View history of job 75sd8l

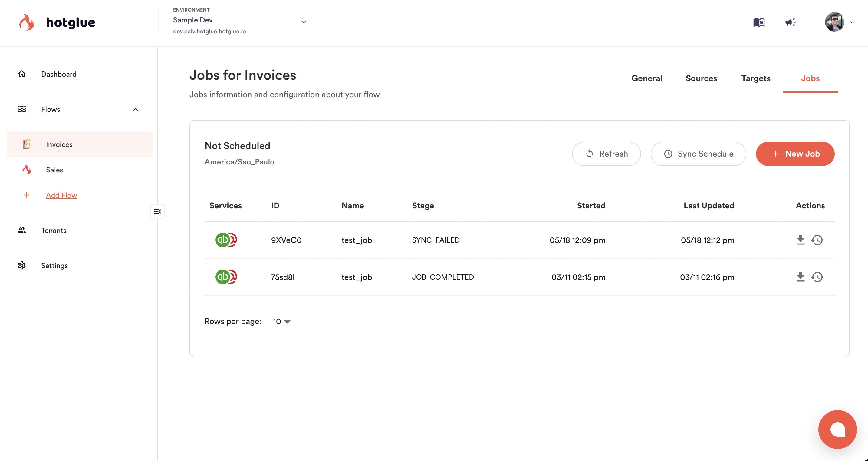click(817, 277)
